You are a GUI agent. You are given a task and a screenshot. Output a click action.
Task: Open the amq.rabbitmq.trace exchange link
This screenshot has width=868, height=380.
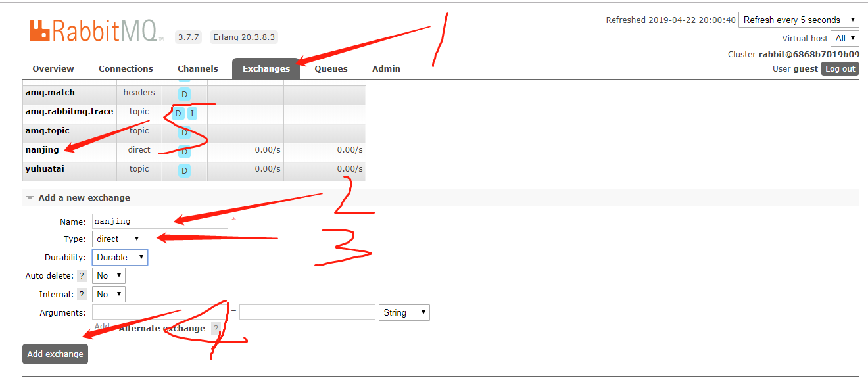[69, 112]
